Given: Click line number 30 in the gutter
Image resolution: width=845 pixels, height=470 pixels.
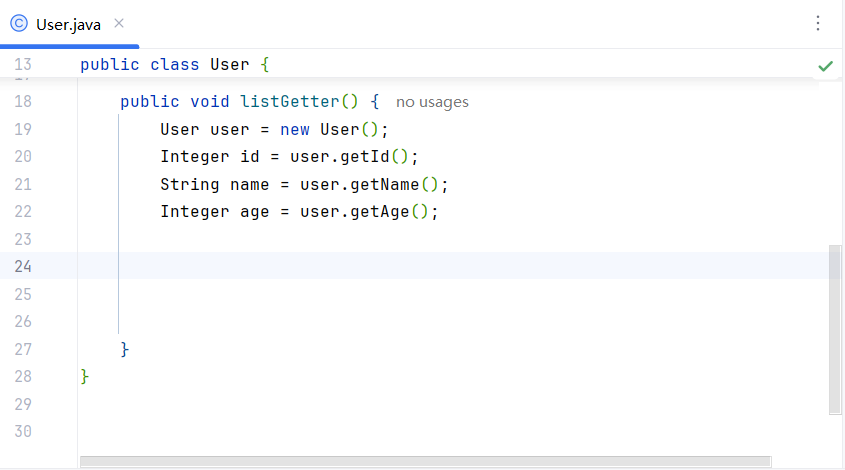Looking at the screenshot, I should pyautogui.click(x=23, y=431).
